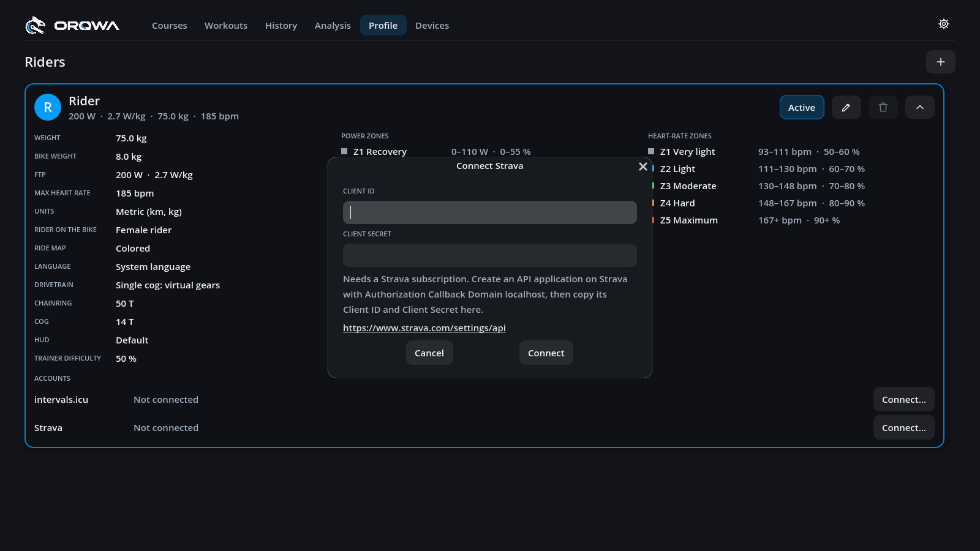Cancel the Connect Strava dialog

click(429, 353)
